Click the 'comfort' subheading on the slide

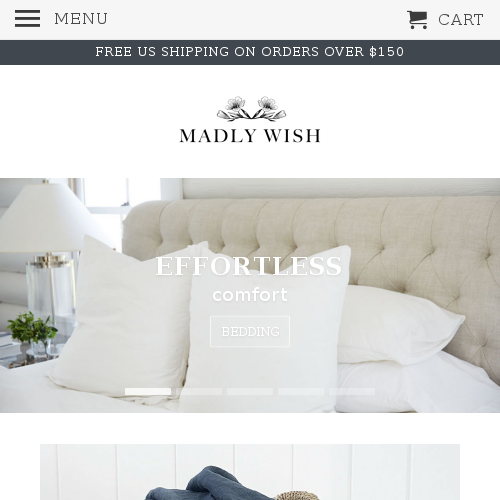point(250,295)
